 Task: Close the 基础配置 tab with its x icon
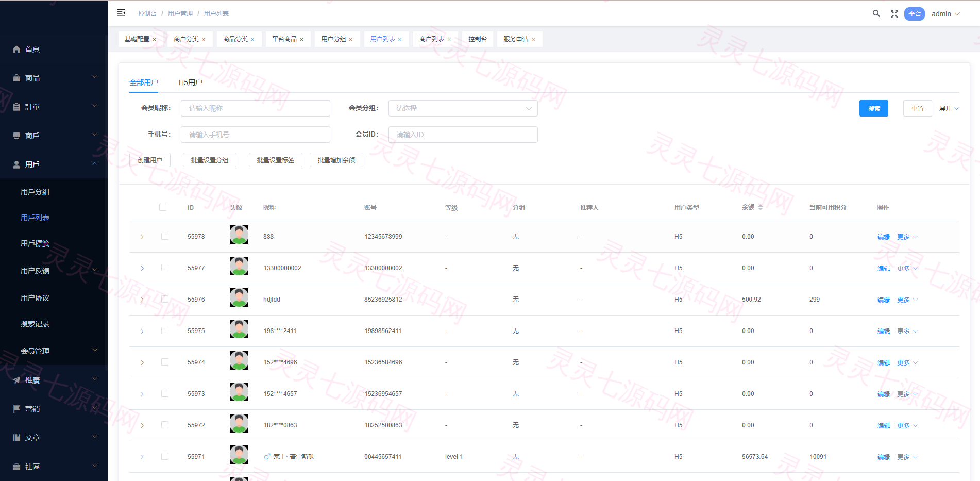pyautogui.click(x=154, y=39)
